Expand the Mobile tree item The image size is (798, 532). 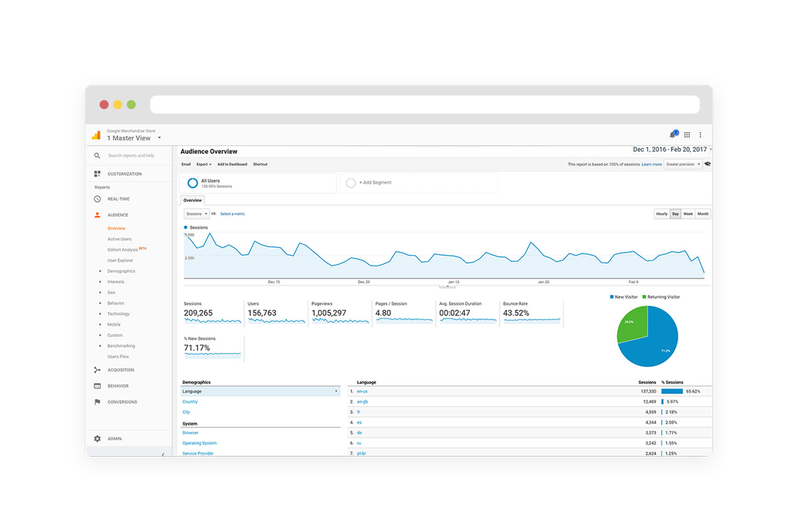click(x=100, y=325)
